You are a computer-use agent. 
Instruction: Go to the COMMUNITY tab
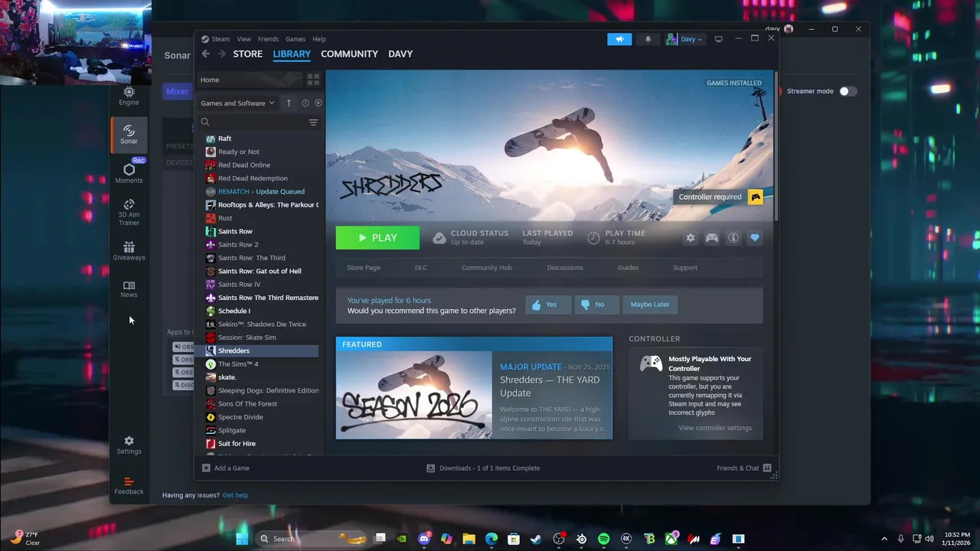click(349, 54)
